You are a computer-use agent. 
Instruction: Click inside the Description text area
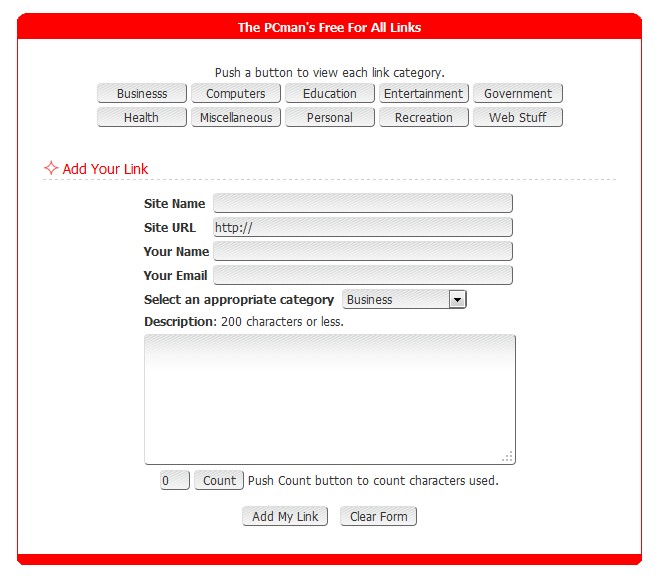click(x=330, y=399)
